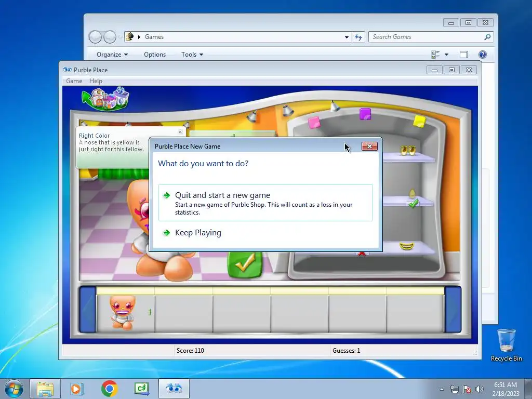532x399 pixels.
Task: Dismiss the Right Color hint tooltip
Action: pyautogui.click(x=180, y=131)
